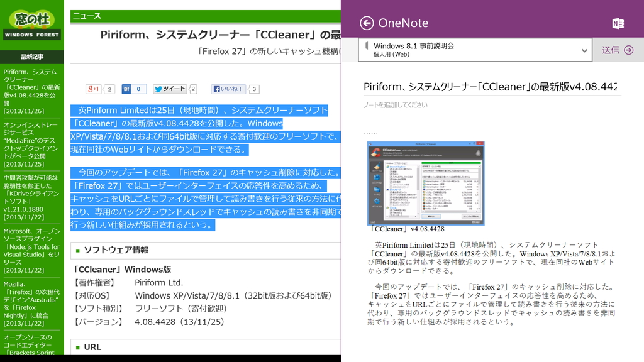Click the 「CCleaner」v4.08.4428 caption in OneNote

(408, 229)
